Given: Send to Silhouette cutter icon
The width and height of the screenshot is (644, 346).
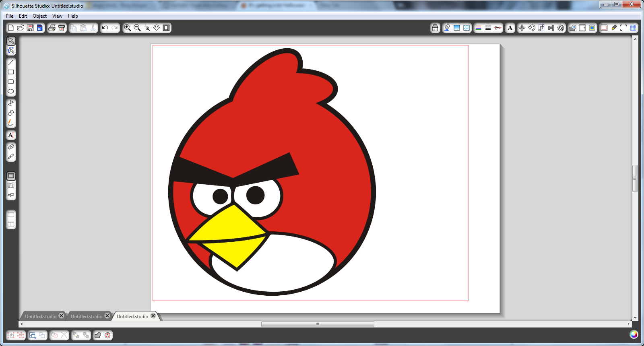Looking at the screenshot, I should click(62, 28).
